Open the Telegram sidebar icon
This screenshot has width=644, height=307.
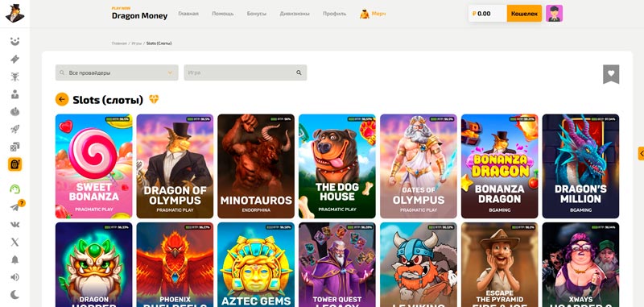pyautogui.click(x=14, y=207)
